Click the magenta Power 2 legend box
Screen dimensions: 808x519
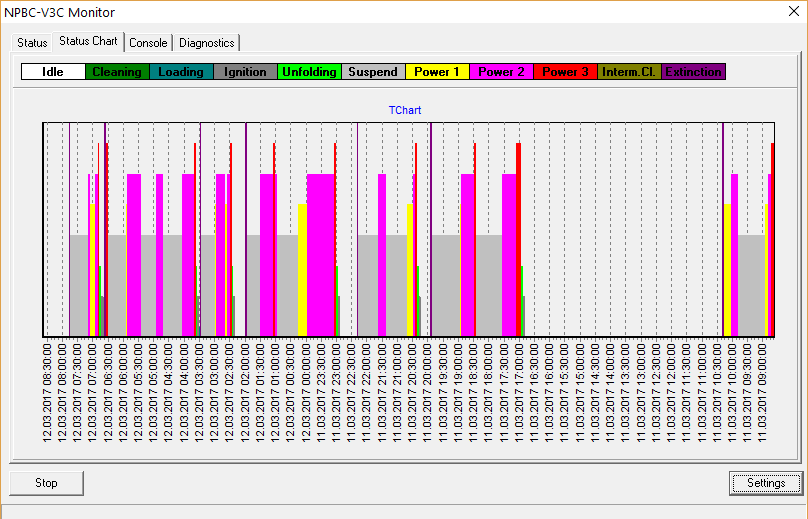(x=501, y=72)
